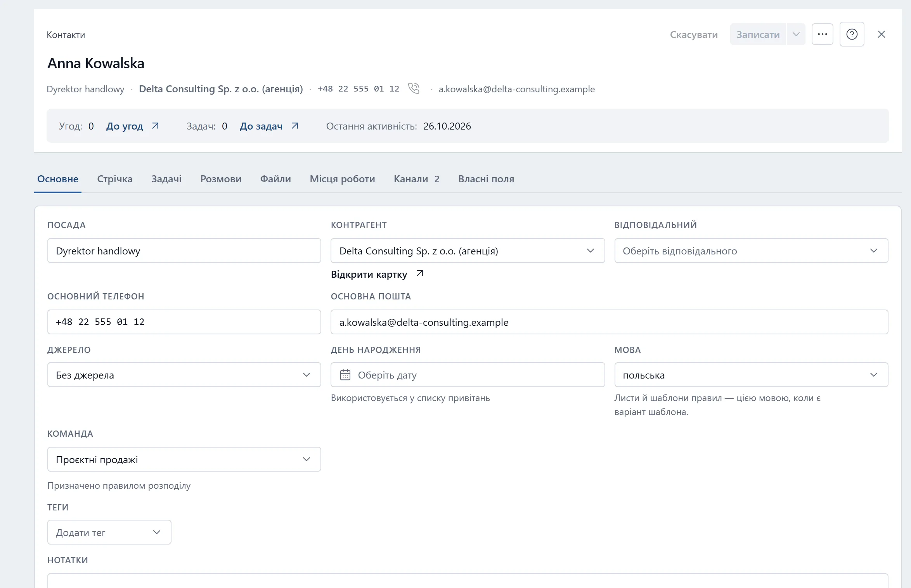Click into the Основна пошта field
The image size is (911, 588).
609,322
